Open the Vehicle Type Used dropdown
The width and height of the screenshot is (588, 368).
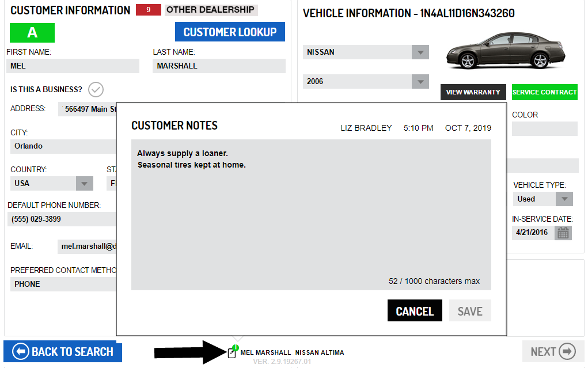click(563, 199)
